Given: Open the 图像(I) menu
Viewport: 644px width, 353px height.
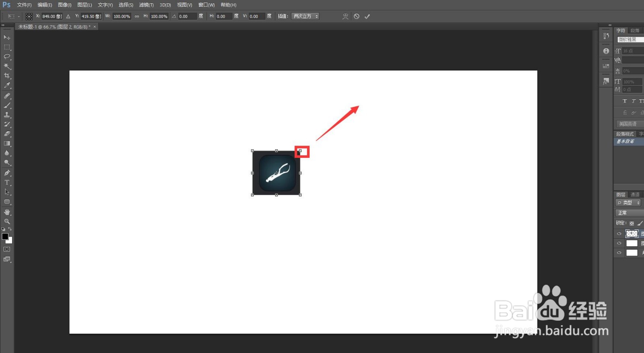Looking at the screenshot, I should 64,5.
